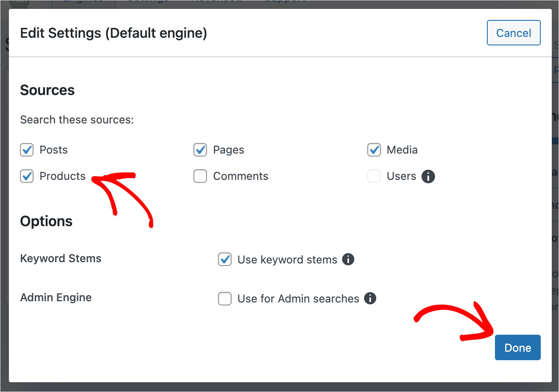Screen dimensions: 559x392
Task: Click the Done button
Action: click(x=518, y=347)
